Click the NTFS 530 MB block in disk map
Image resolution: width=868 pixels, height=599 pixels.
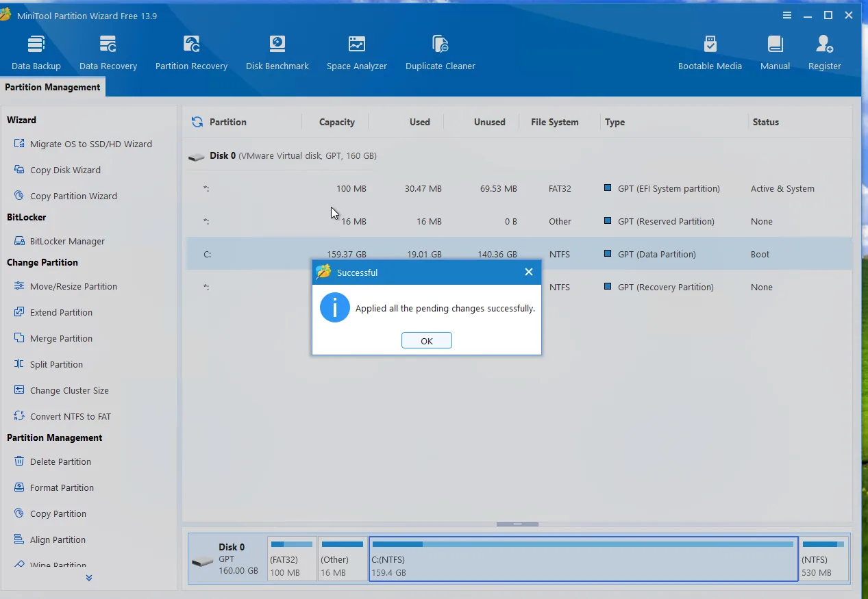pos(824,559)
